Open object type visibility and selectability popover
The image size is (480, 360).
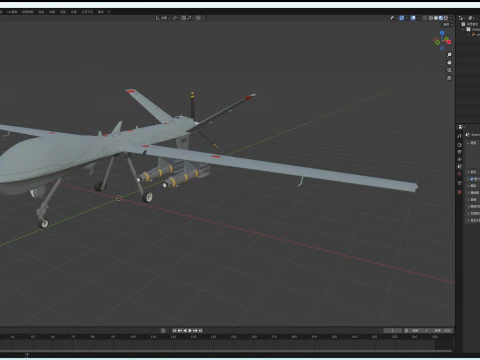click(x=393, y=18)
